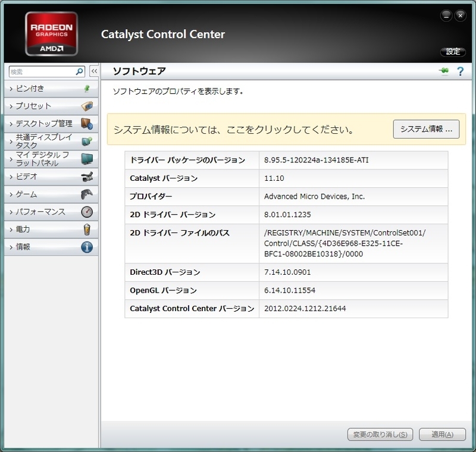Select the Catalyst version value 11.10

point(274,178)
